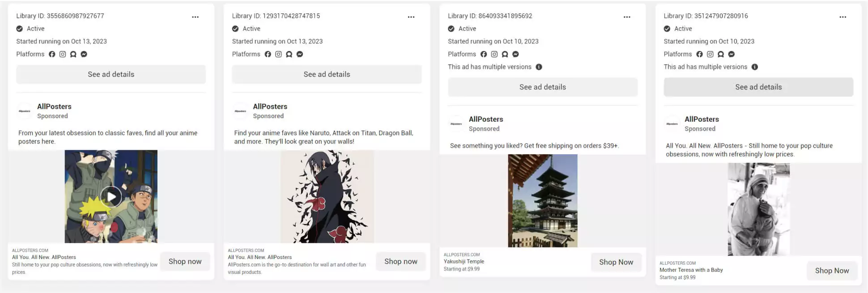Click multiple versions info icon in Yakushiji Temple ad
This screenshot has height=293, width=868.
pyautogui.click(x=539, y=67)
